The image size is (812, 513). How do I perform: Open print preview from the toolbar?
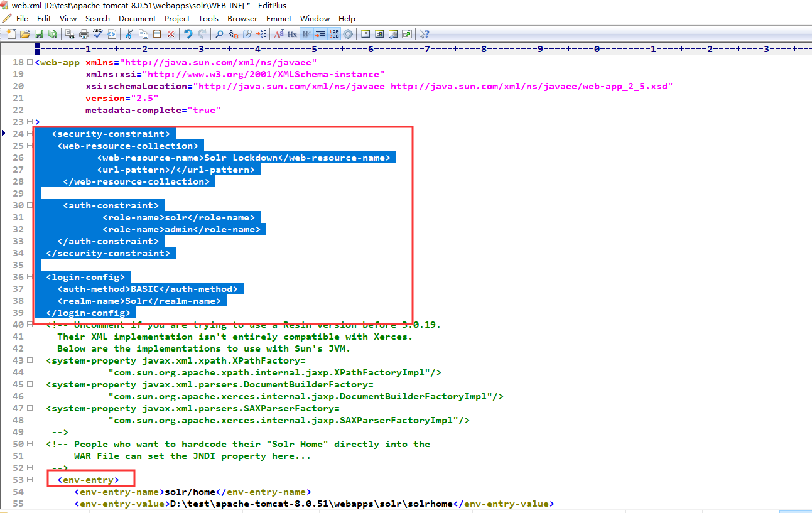coord(70,34)
